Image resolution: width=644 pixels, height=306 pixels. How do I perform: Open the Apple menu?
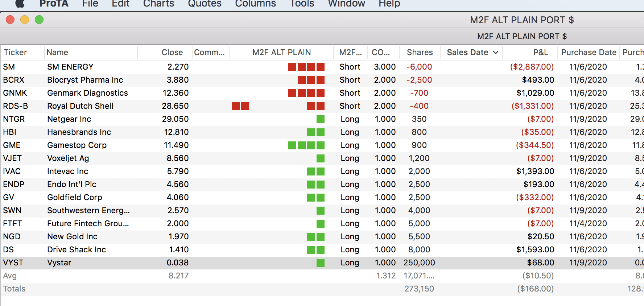click(20, 4)
